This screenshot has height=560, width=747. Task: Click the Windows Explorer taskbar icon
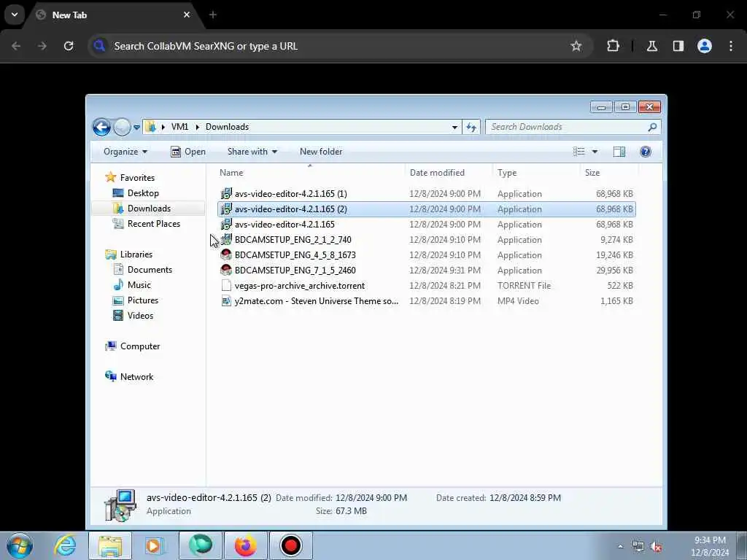pos(110,545)
